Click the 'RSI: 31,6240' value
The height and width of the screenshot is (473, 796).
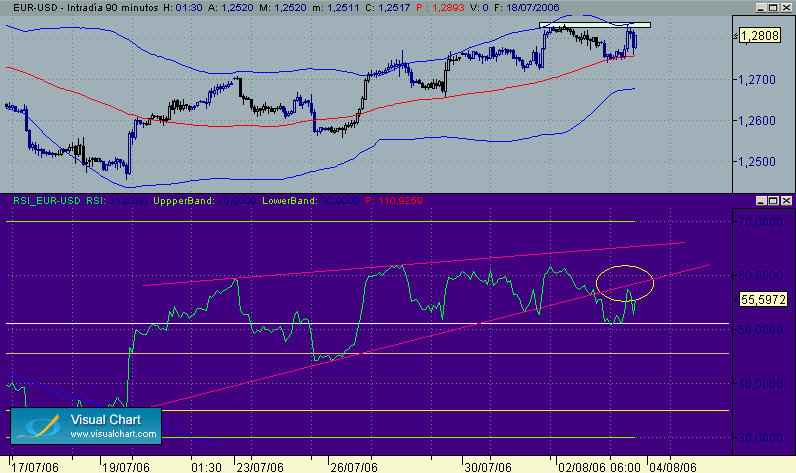(x=117, y=201)
